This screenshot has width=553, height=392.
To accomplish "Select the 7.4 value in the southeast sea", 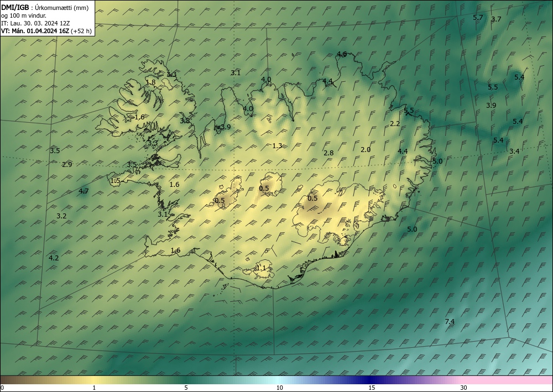I will pyautogui.click(x=450, y=321).
